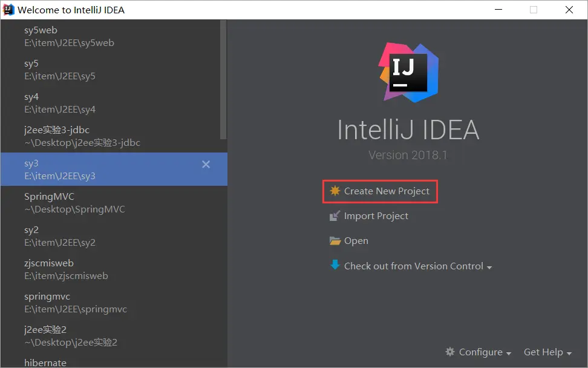
Task: Open recent project hibernate
Action: (x=114, y=361)
